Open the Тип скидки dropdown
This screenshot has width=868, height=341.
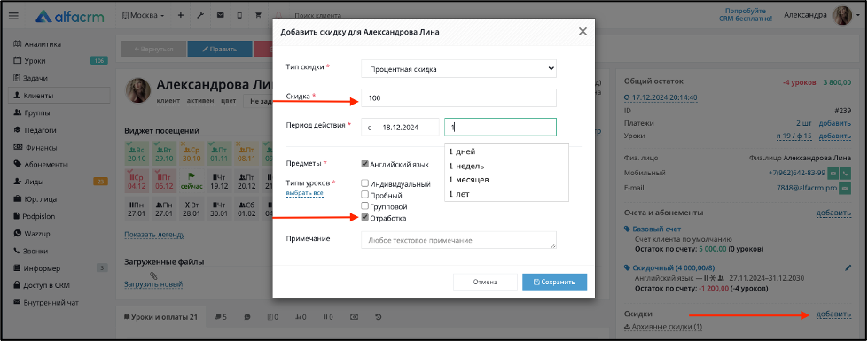(458, 69)
